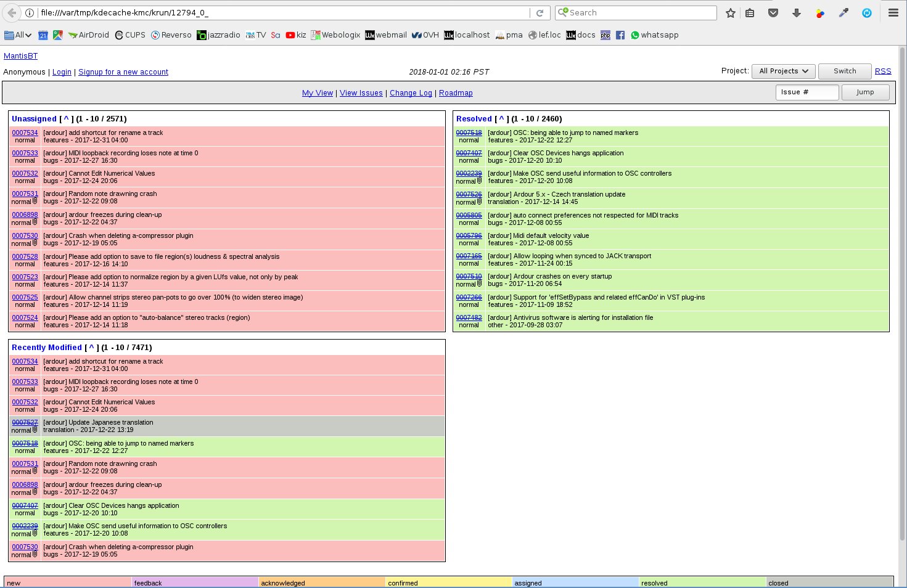Open the downloads arrow icon
Viewport: 907px width, 588px height.
pyautogui.click(x=796, y=13)
